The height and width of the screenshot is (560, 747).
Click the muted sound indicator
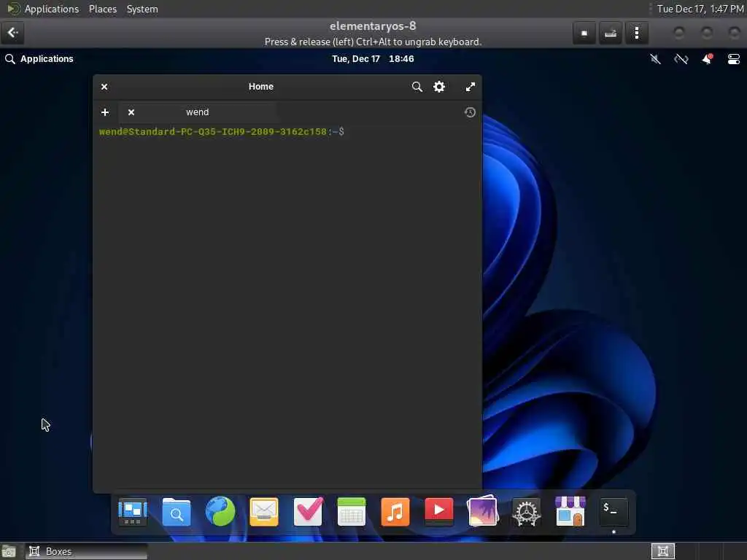[x=656, y=59]
